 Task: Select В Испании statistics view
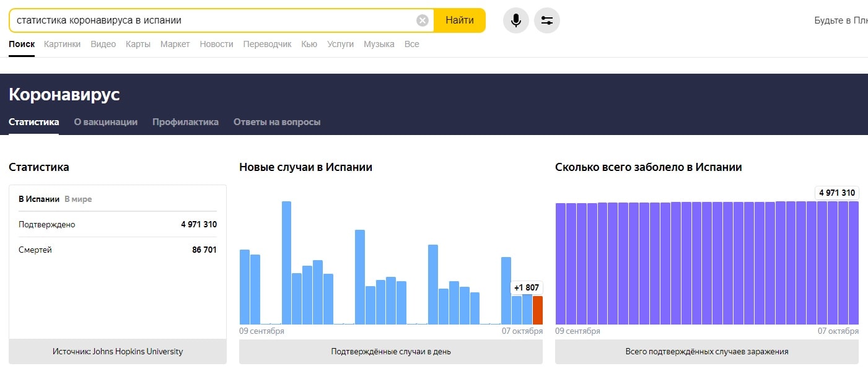click(38, 199)
